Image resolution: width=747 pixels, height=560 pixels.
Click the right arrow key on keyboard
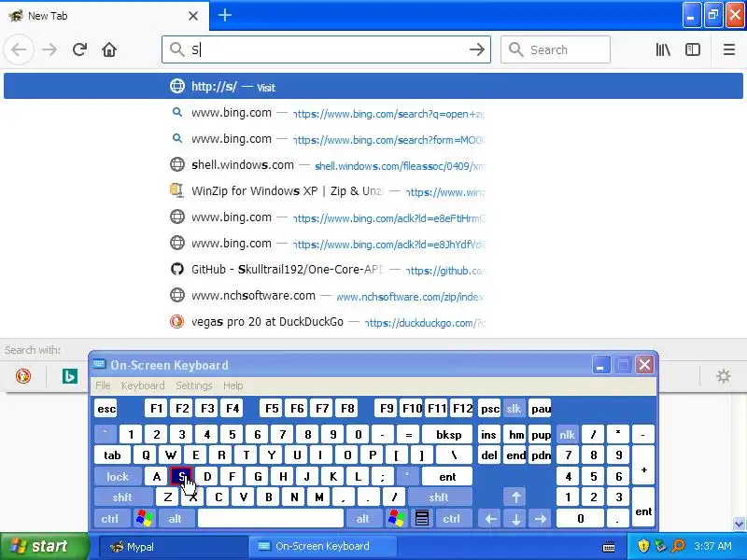(541, 519)
